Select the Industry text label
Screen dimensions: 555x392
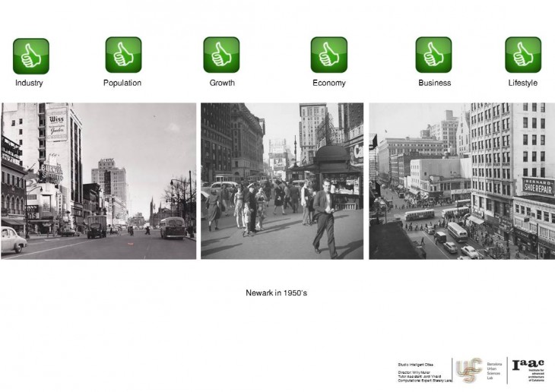click(x=29, y=83)
